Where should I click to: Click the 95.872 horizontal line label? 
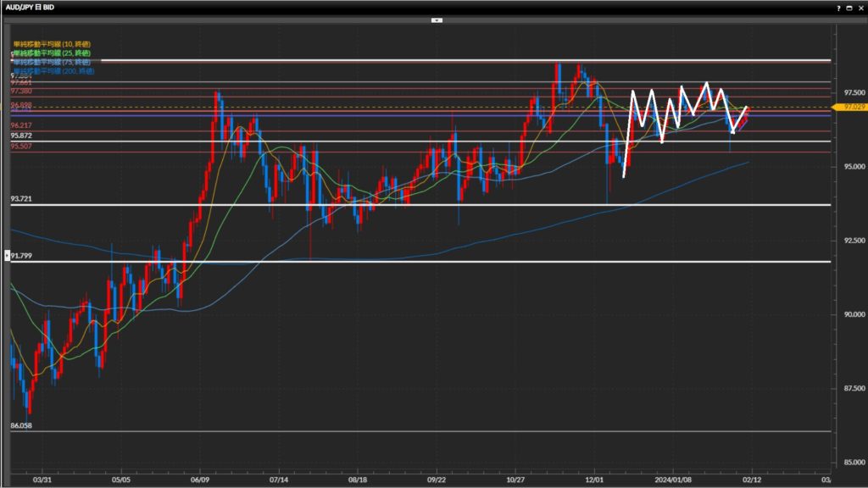22,136
